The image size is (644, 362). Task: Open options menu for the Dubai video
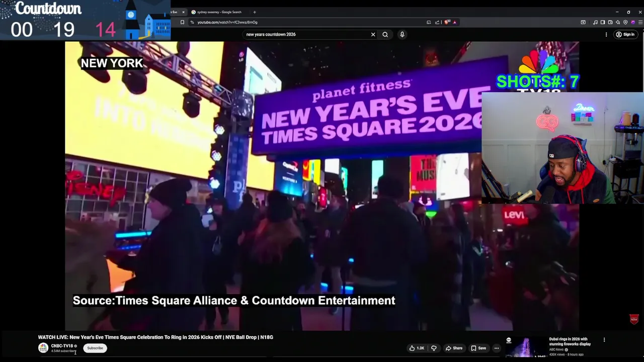[x=604, y=340]
